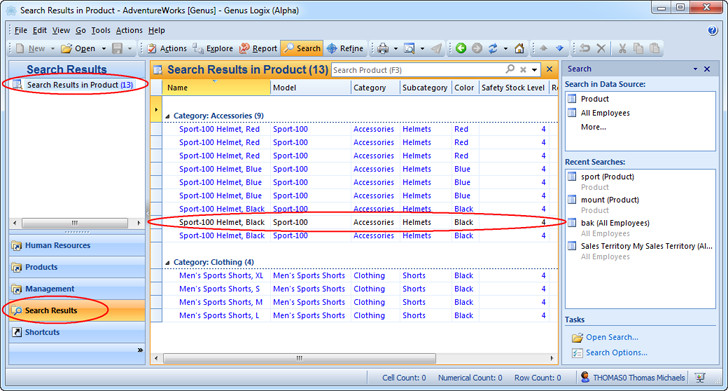Click the Help question mark icon
The image size is (728, 391).
tap(712, 30)
